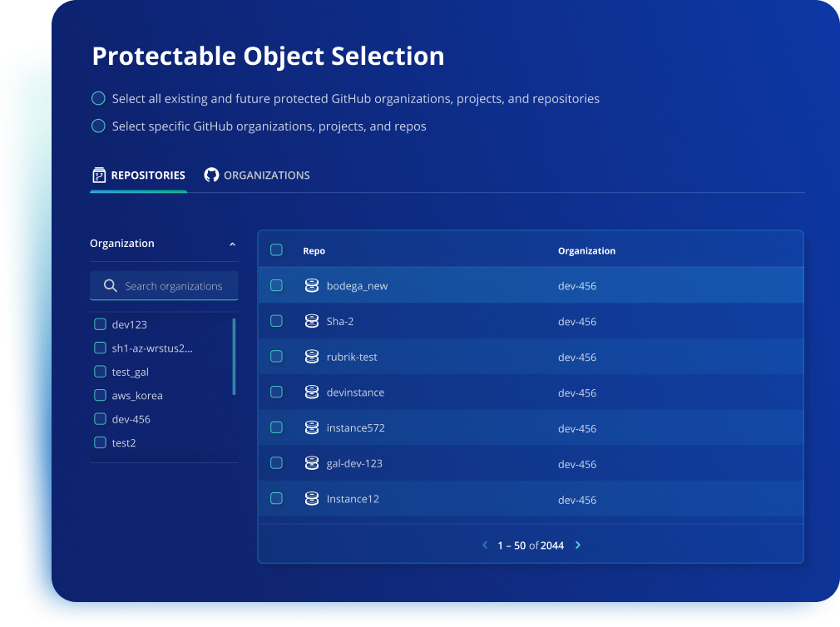Check the aws_korea organization checkbox
Viewport: 840px width, 627px height.
tap(100, 395)
